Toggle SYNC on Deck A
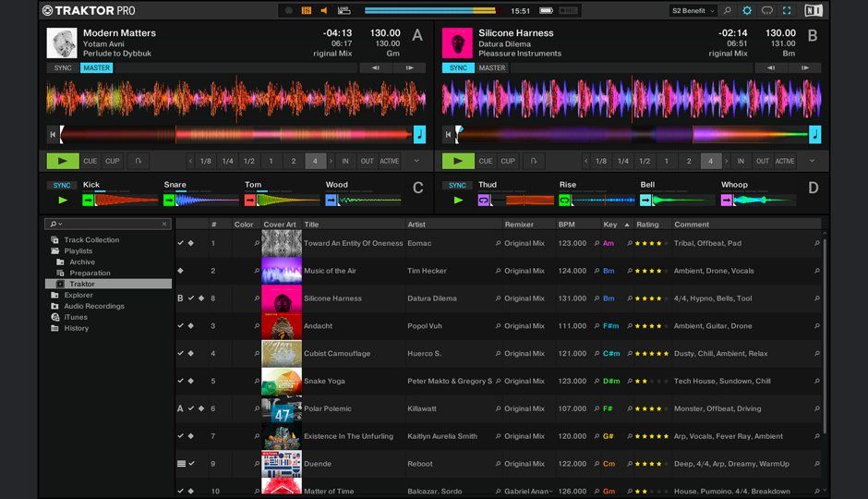Viewport: 868px width, 499px height. point(63,67)
